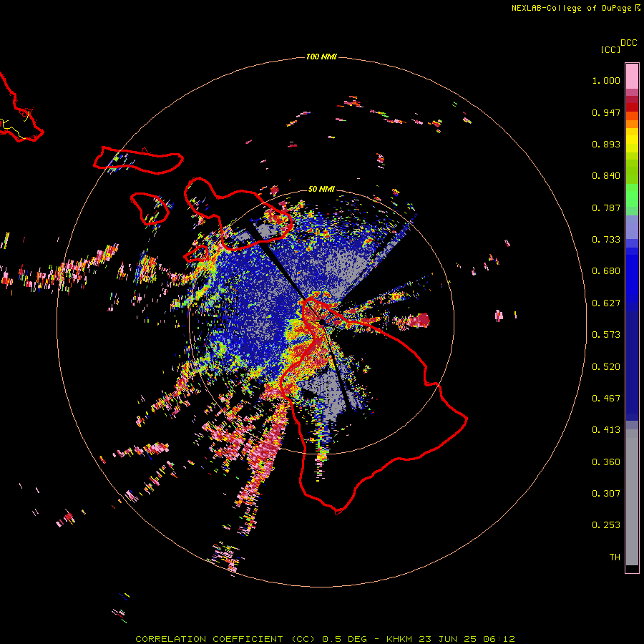
Task: Click the 0.360 scale value
Action: click(x=606, y=462)
